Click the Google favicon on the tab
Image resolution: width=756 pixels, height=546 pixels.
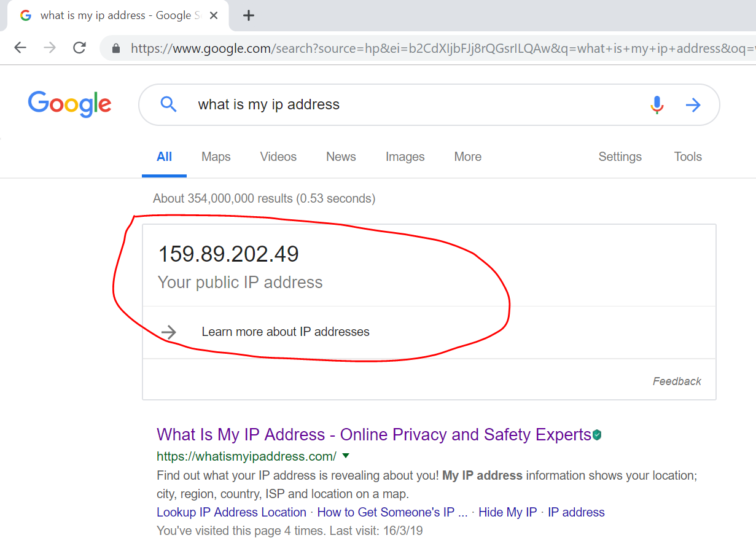(x=26, y=15)
